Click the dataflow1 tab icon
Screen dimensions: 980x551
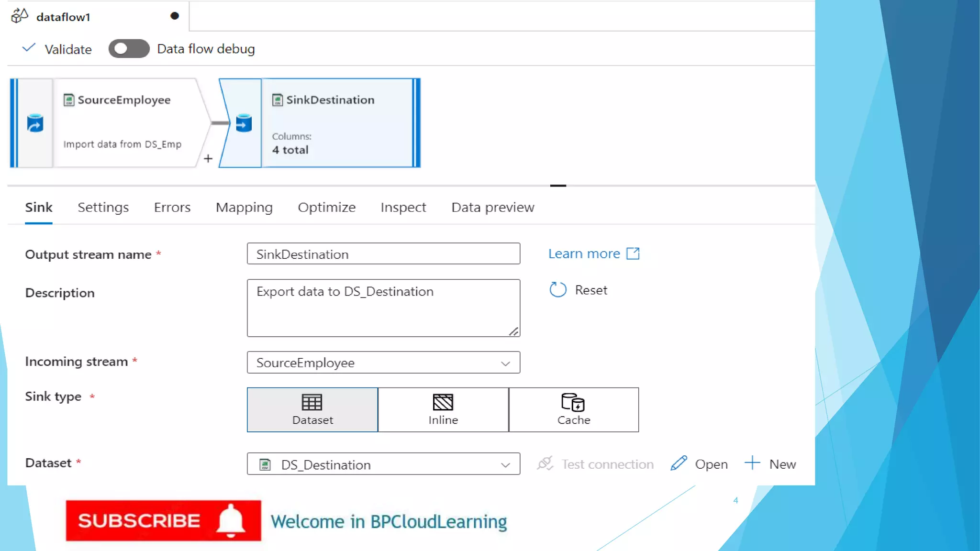pyautogui.click(x=20, y=16)
